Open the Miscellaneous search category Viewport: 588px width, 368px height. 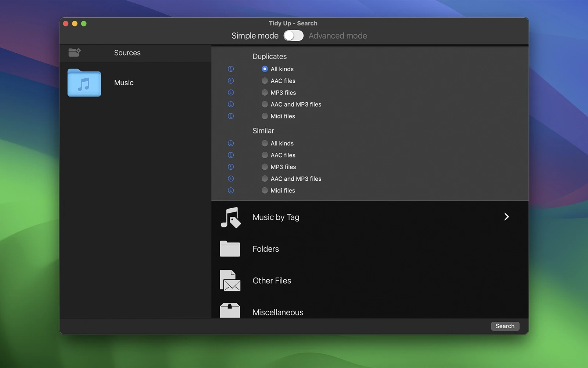click(x=278, y=312)
